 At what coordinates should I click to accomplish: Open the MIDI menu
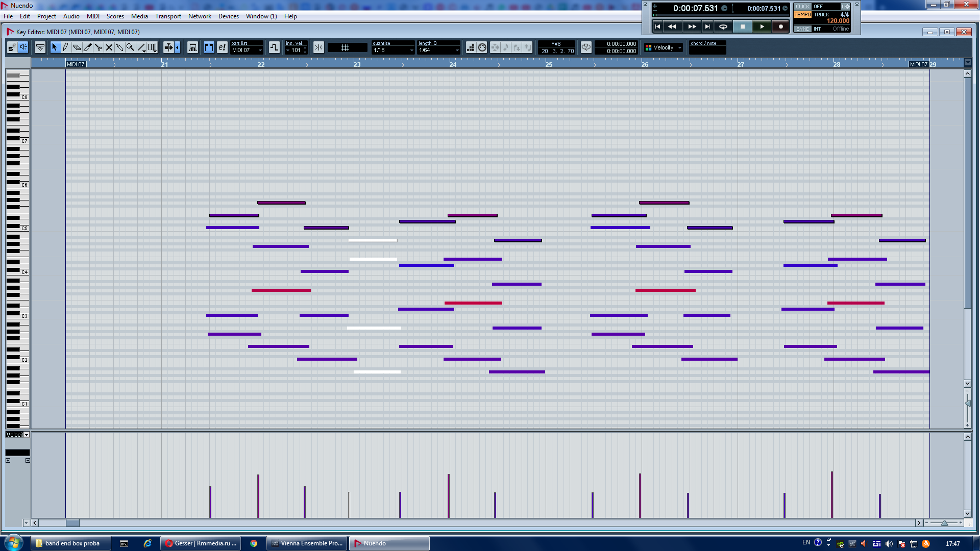click(x=93, y=16)
